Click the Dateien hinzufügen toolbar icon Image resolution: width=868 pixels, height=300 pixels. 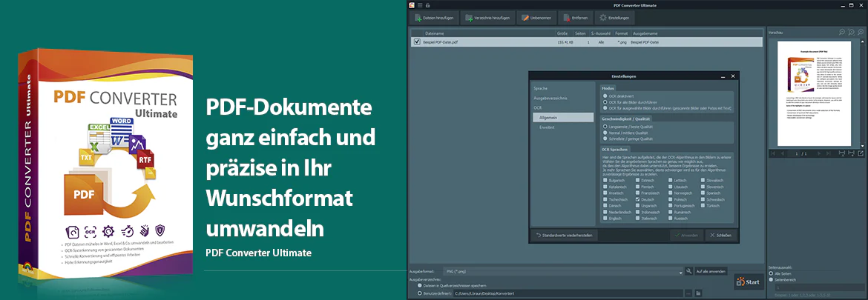coord(418,19)
